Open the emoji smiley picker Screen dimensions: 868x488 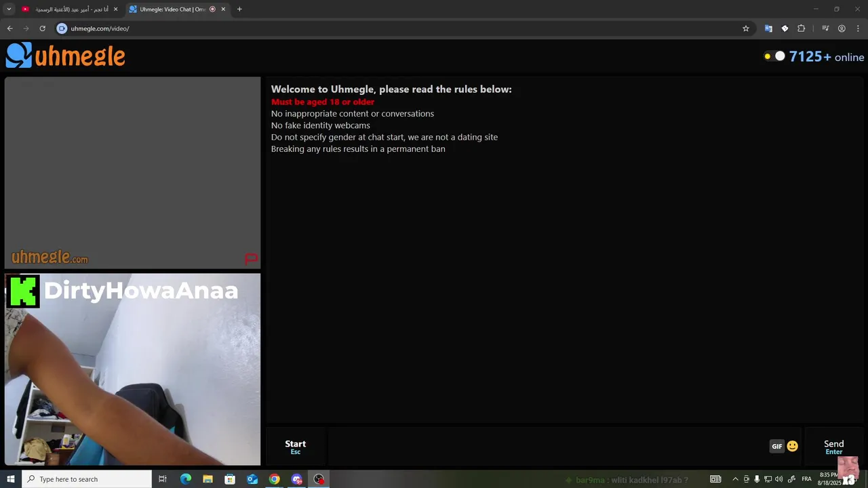(x=792, y=446)
